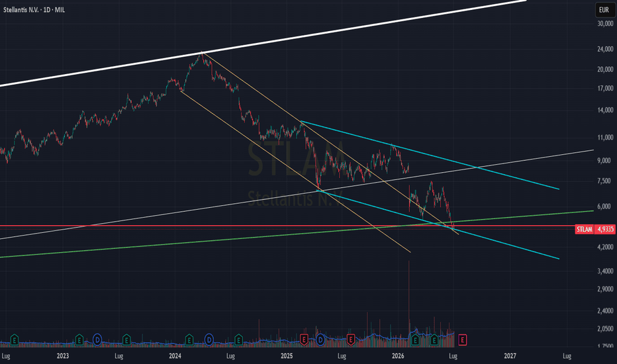The image size is (617, 364).
Task: Open the EUR currency selector
Action: (x=604, y=10)
